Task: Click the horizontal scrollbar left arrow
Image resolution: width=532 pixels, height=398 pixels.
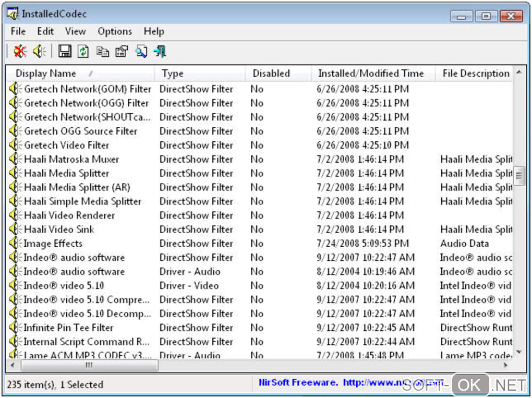Action: tap(13, 366)
